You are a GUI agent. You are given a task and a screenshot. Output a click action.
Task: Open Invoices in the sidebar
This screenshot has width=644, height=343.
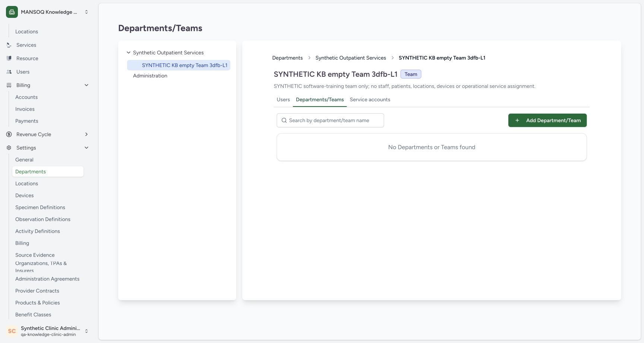(x=25, y=109)
